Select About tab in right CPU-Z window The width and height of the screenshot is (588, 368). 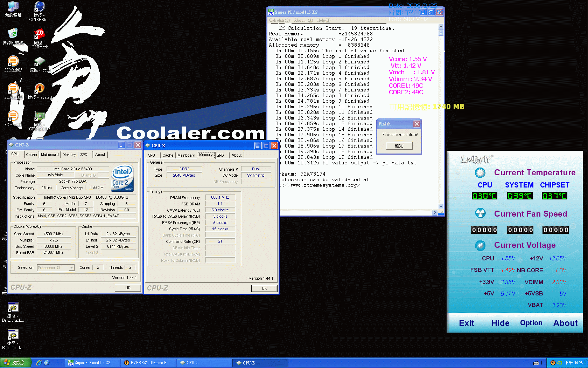[237, 155]
